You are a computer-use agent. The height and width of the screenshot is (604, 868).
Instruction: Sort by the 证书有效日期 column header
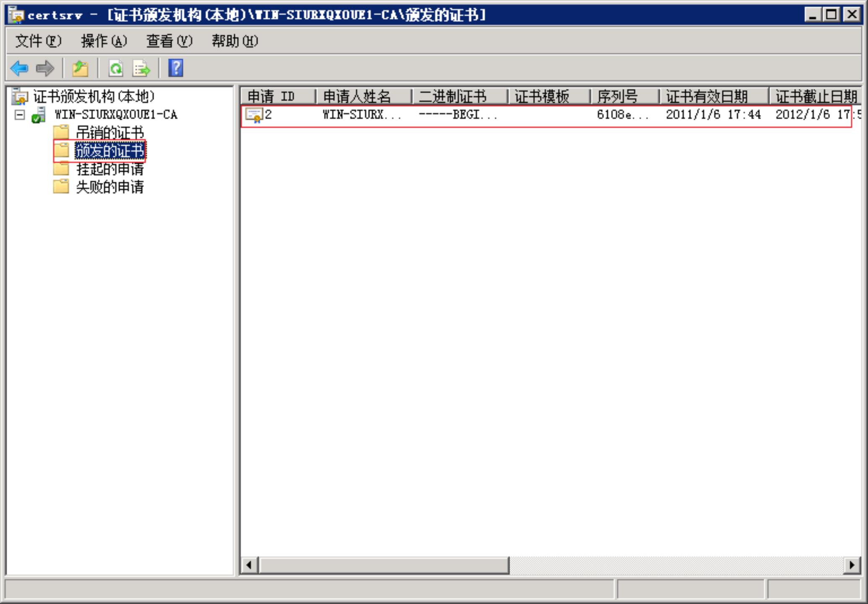point(714,96)
